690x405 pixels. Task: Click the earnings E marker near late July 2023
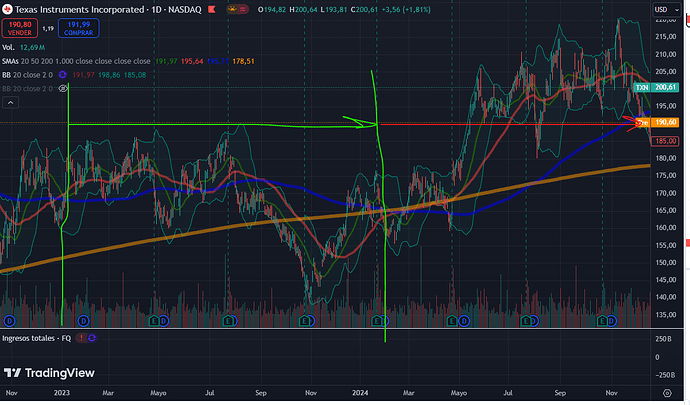coord(228,321)
